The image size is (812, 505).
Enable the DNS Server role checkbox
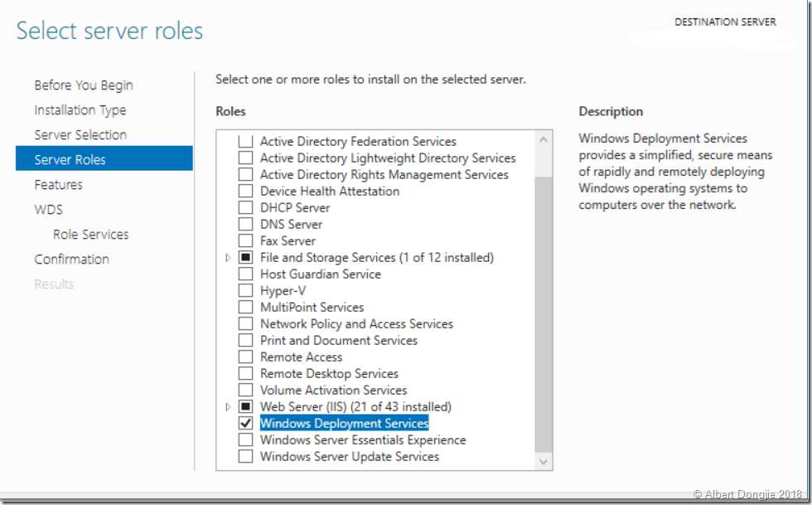pyautogui.click(x=245, y=224)
